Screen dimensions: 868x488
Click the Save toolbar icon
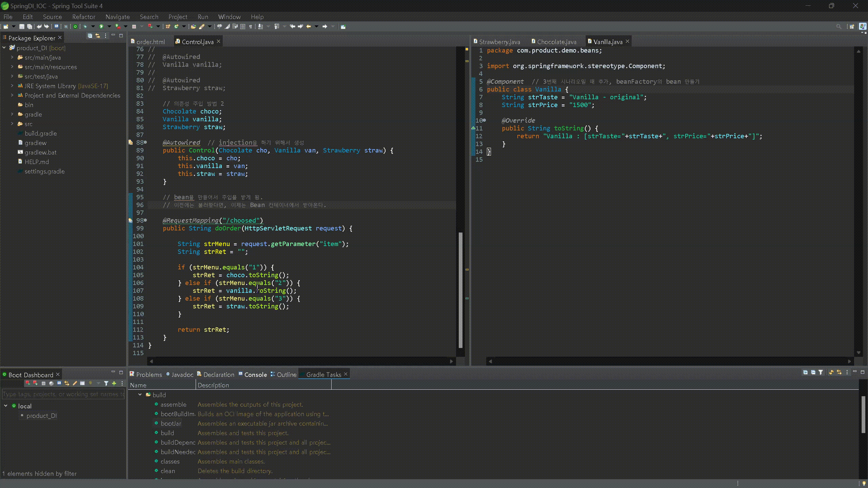pyautogui.click(x=21, y=26)
